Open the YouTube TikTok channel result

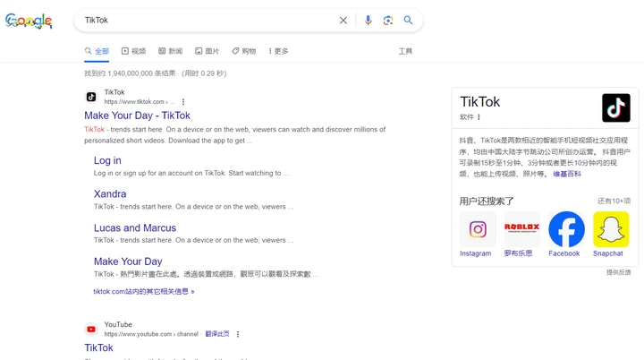click(98, 347)
